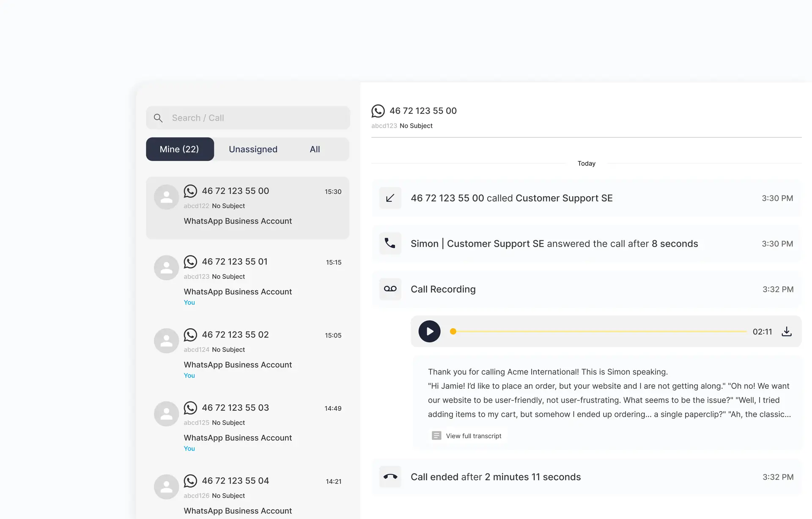Select the 15:30 conversation 46 72 123 55 00
The width and height of the screenshot is (812, 519).
click(x=247, y=207)
